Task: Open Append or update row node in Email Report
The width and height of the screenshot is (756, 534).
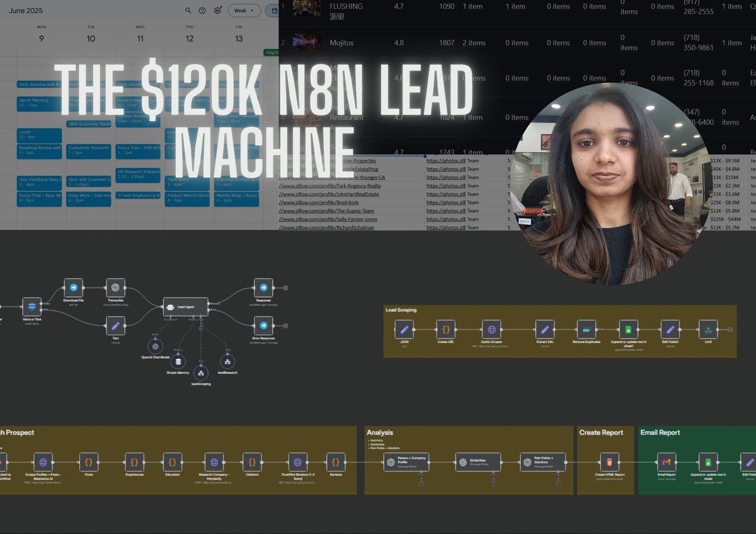Action: (x=708, y=462)
